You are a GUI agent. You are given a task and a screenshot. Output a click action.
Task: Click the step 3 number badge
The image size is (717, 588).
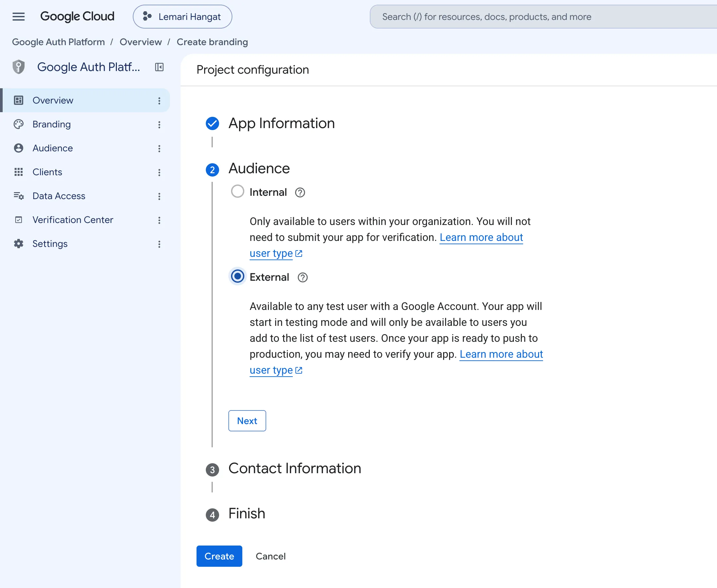(212, 470)
